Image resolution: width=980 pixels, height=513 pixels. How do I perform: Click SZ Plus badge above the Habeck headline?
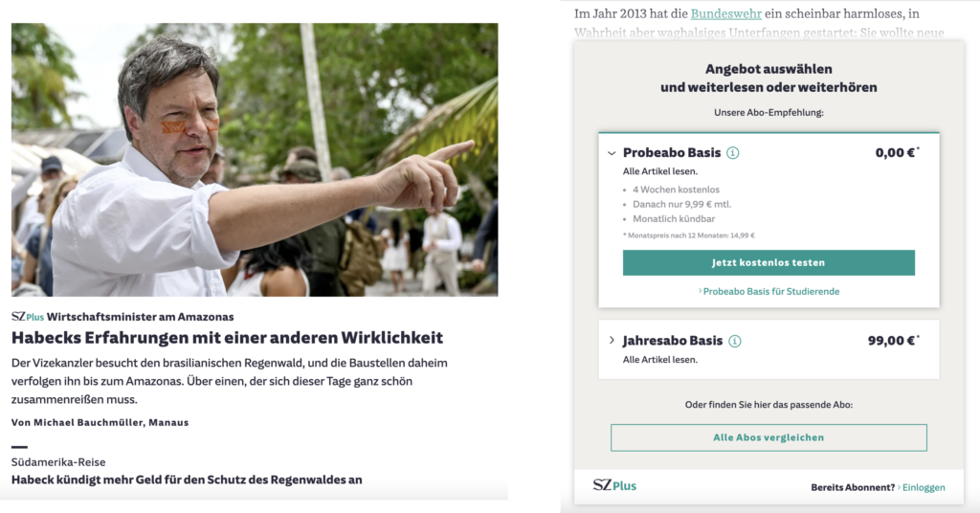[28, 317]
